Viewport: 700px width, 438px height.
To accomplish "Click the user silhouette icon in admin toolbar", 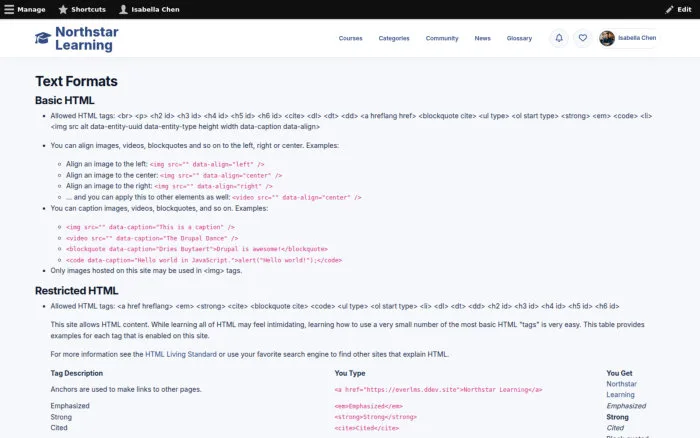I will click(123, 9).
